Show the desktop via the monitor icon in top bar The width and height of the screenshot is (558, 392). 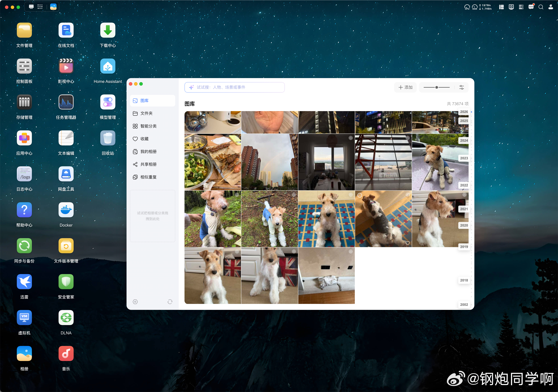click(x=31, y=7)
